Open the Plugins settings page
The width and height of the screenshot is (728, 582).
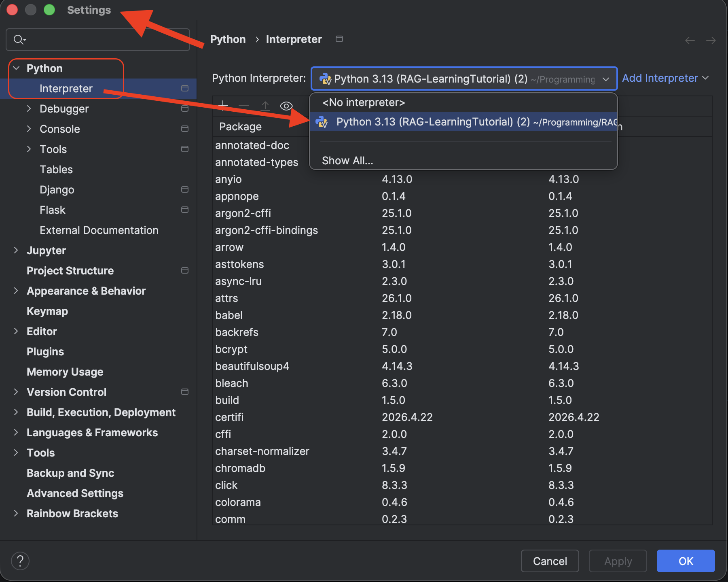click(98, 351)
